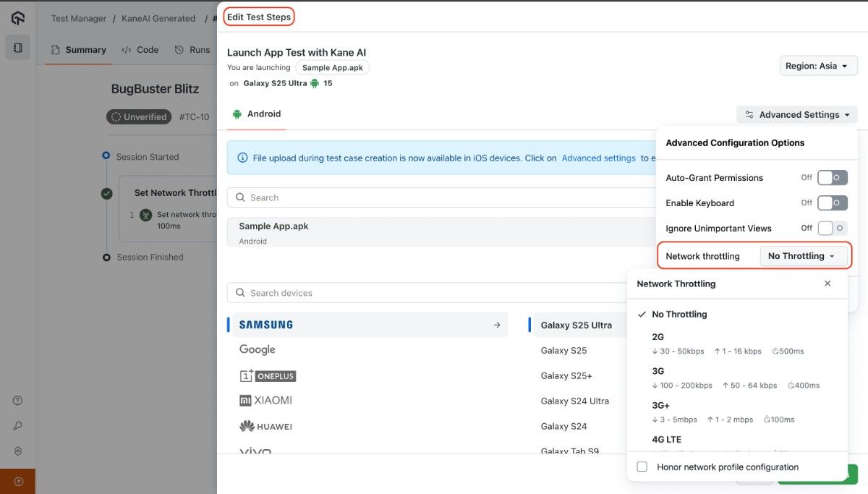
Task: Open the Set Network Throttling step card
Action: click(168, 208)
